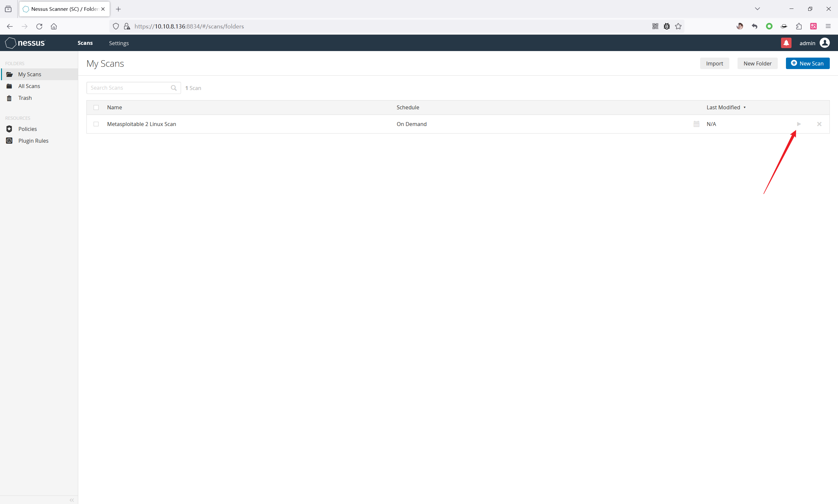Viewport: 838px width, 504px height.
Task: Select My Scans folder
Action: pos(39,74)
